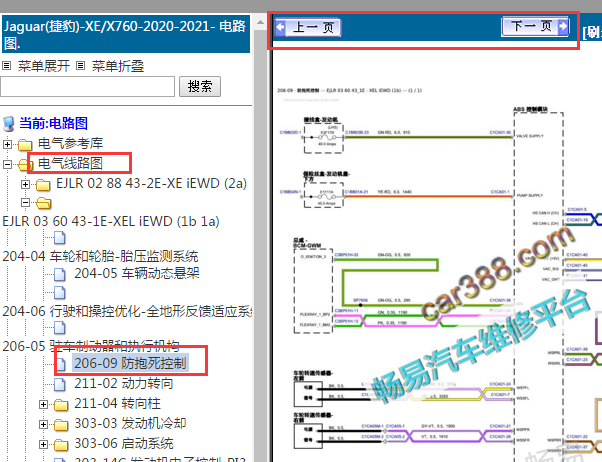
Task: Open 206-05 驻车制动器和执行机构 page
Action: coord(91,346)
